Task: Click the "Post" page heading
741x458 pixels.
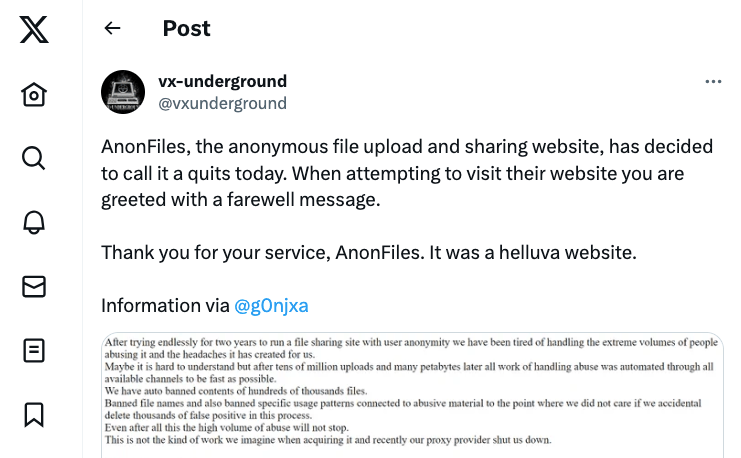Action: [186, 28]
